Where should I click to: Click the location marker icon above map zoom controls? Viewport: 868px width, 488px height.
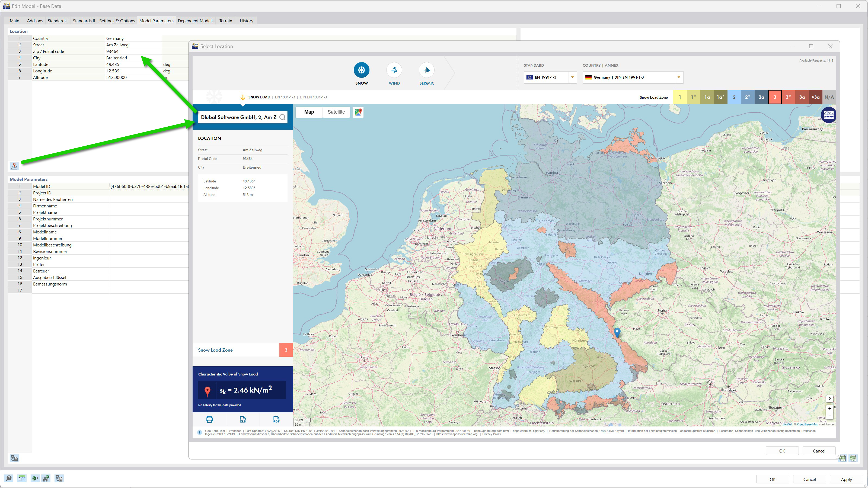tap(830, 399)
